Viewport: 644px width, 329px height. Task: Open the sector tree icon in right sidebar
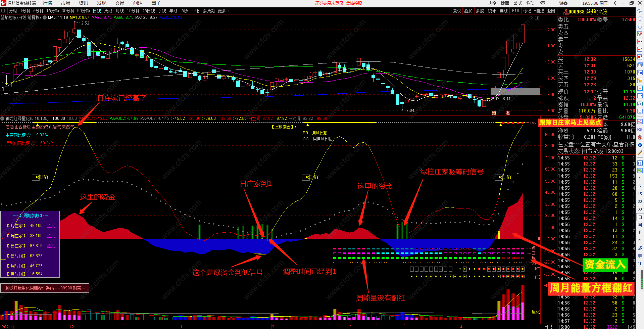point(640,80)
